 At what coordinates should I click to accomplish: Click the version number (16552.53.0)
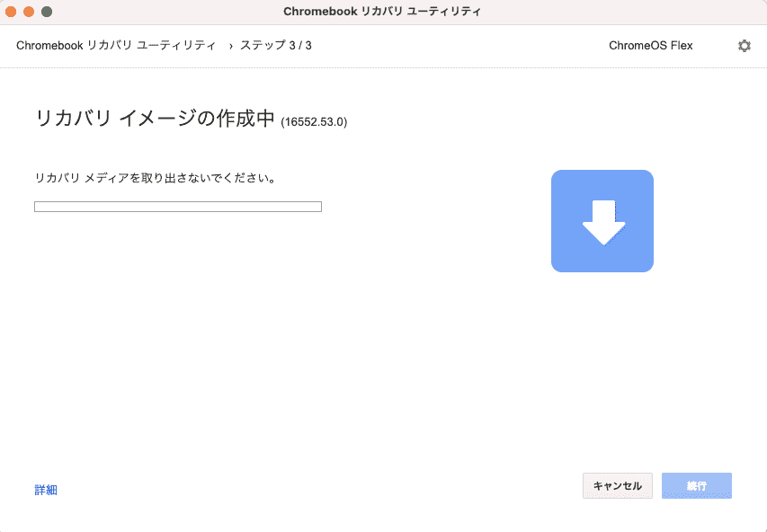point(314,121)
